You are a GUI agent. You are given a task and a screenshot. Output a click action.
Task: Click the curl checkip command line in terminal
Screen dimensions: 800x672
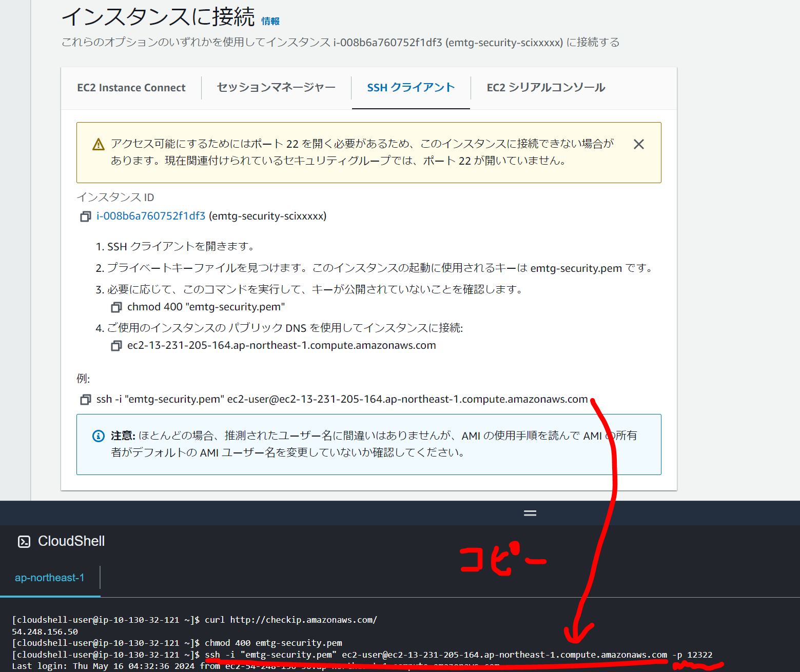coord(194,620)
